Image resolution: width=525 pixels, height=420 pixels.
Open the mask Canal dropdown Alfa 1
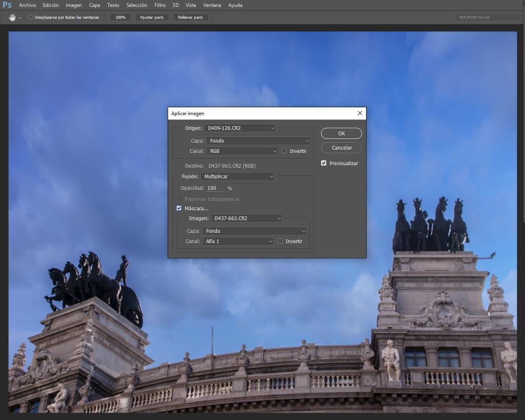point(238,241)
